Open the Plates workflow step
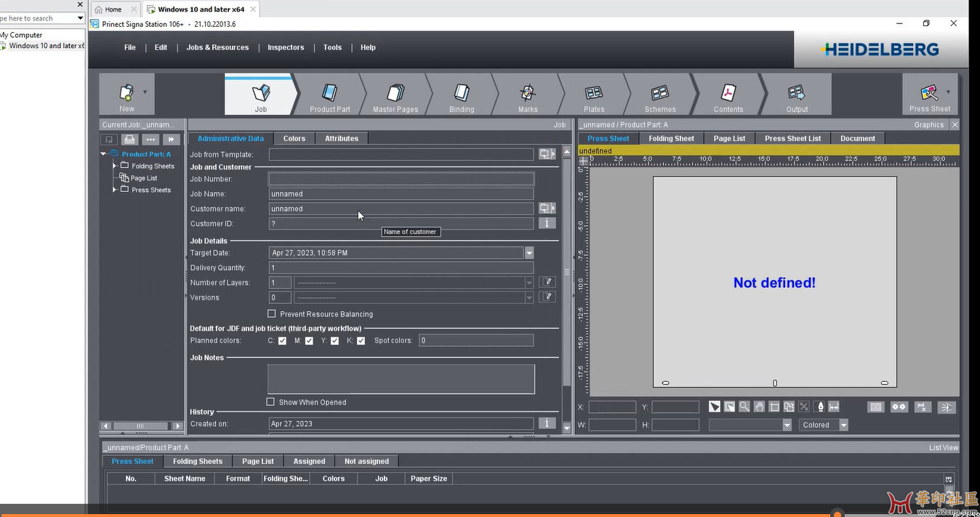980x517 pixels. [x=594, y=95]
